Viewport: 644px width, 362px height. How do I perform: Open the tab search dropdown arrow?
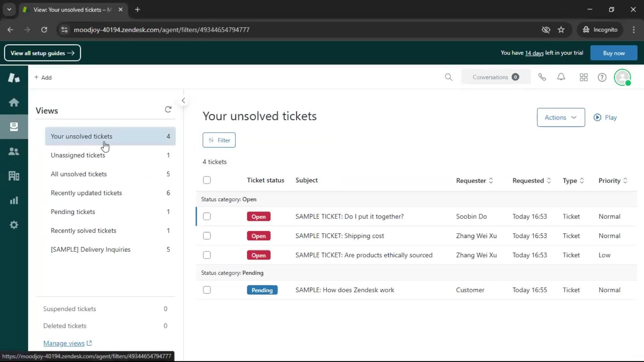pos(9,10)
